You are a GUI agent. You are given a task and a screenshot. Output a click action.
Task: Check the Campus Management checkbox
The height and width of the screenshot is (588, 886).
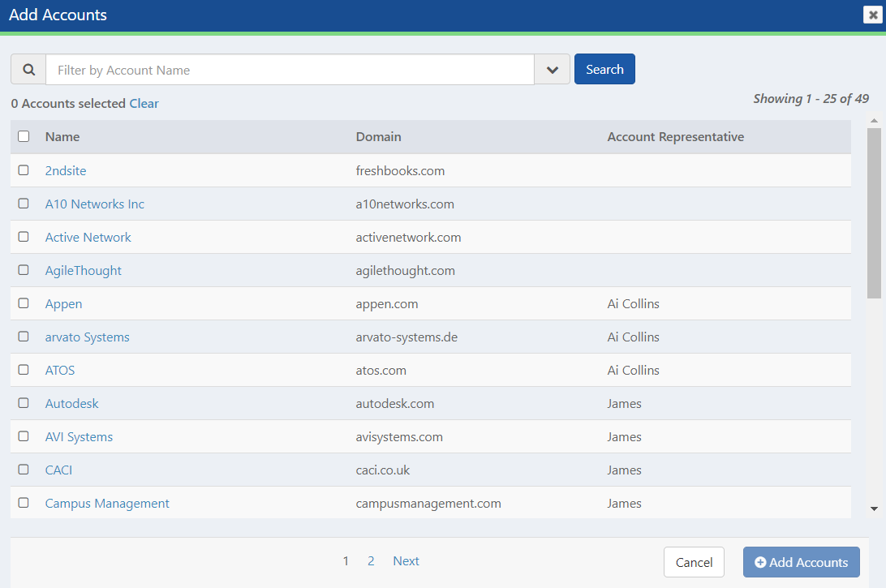point(24,503)
